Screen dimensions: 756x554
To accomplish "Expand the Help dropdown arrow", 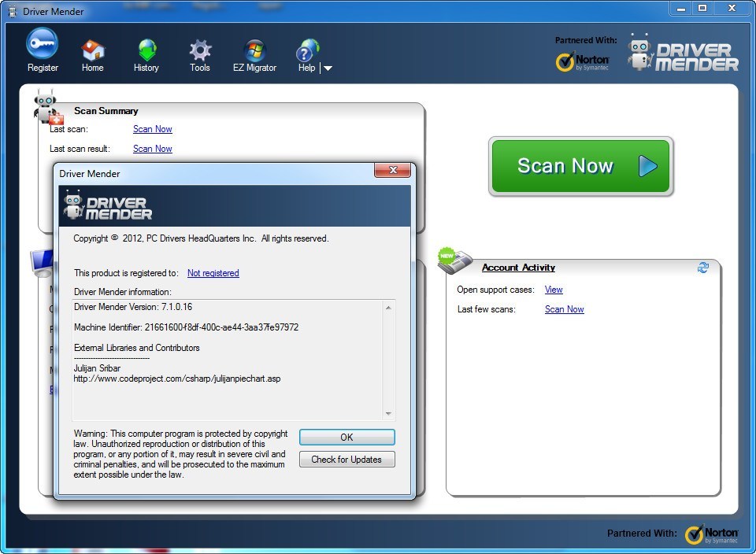I will (328, 68).
